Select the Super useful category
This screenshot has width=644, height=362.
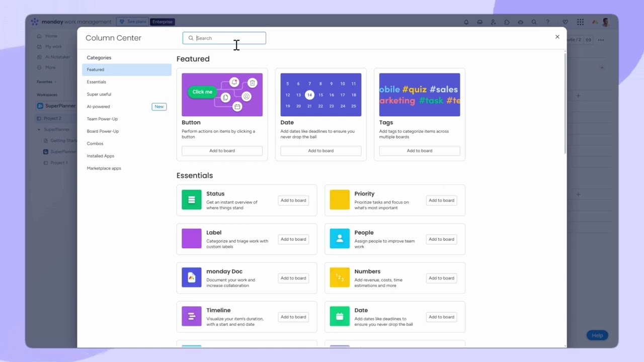[x=127, y=94]
